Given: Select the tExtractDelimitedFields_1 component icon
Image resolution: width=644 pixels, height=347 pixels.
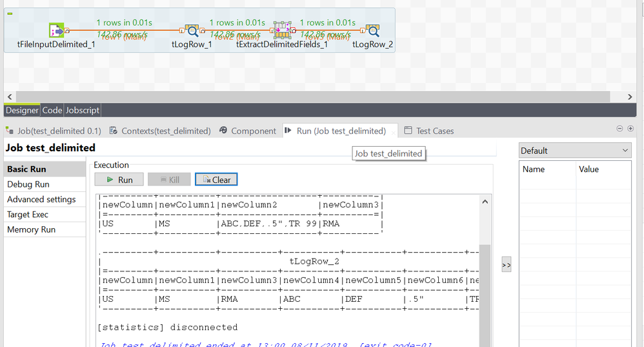Looking at the screenshot, I should pyautogui.click(x=282, y=30).
